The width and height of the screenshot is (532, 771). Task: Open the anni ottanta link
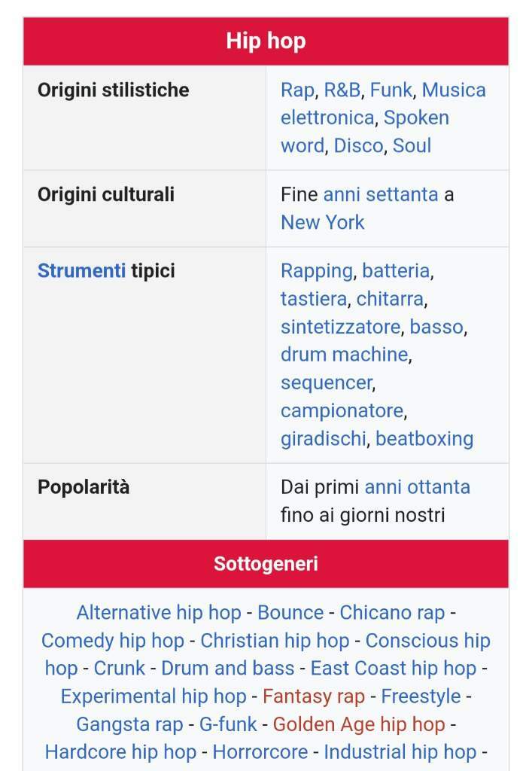tap(417, 487)
